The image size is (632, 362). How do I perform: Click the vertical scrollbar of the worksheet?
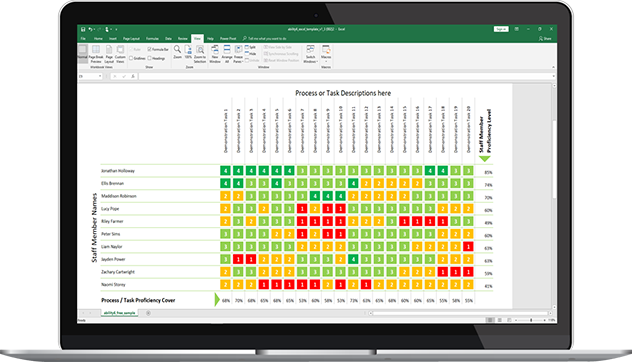[554, 160]
